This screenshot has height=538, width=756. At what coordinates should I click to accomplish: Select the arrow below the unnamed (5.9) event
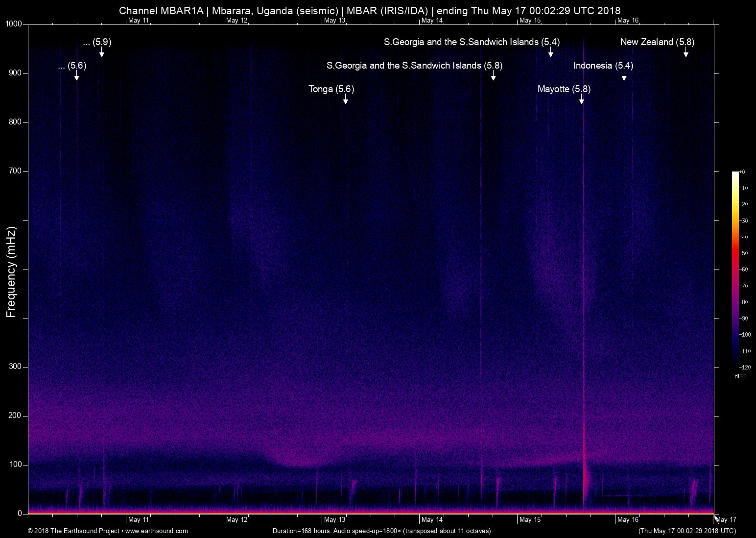101,53
